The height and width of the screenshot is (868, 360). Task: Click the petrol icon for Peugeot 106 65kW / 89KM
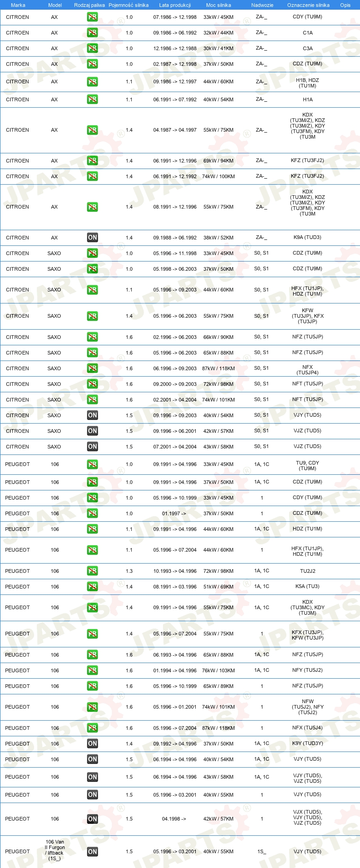point(93,686)
